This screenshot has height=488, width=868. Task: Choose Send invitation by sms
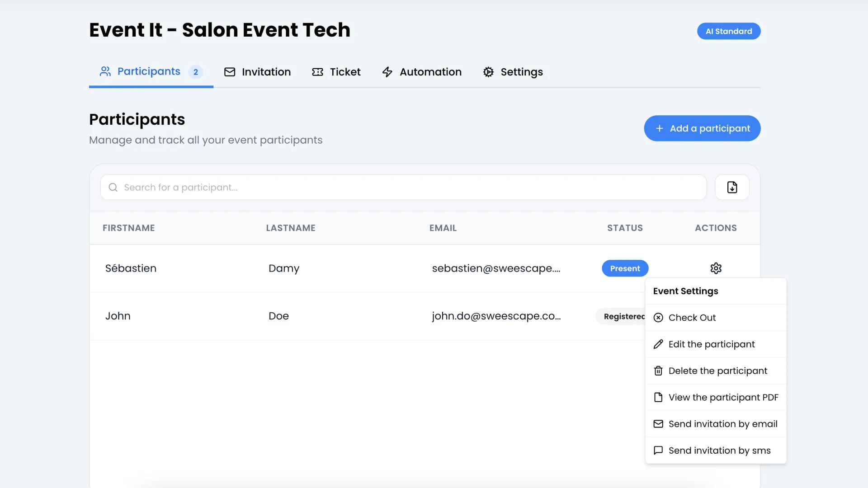pos(719,450)
